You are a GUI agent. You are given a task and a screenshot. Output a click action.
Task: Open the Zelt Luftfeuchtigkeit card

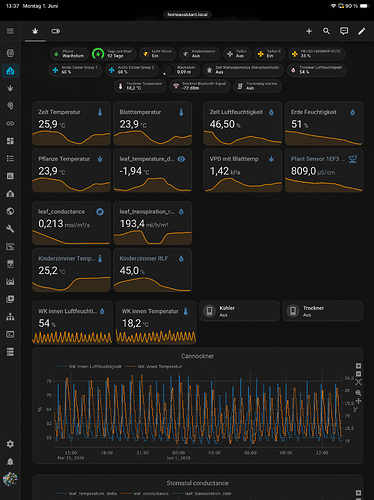(x=243, y=124)
